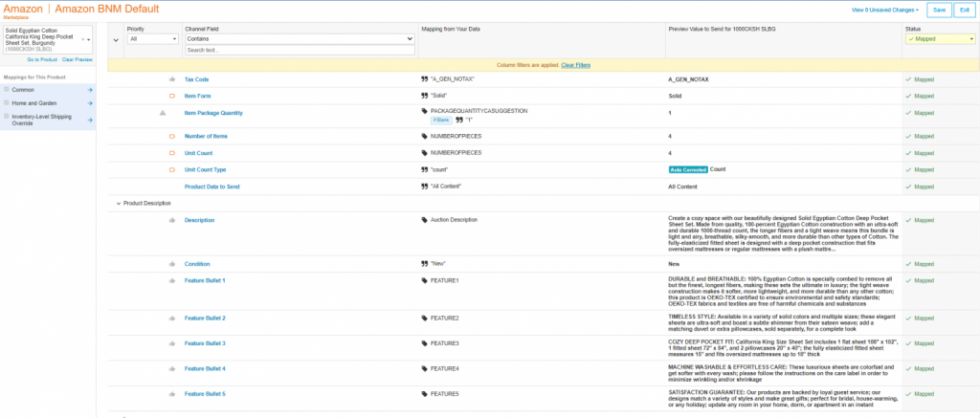This screenshot has width=980, height=418.
Task: Open the Unit Count Type field link
Action: pos(205,169)
